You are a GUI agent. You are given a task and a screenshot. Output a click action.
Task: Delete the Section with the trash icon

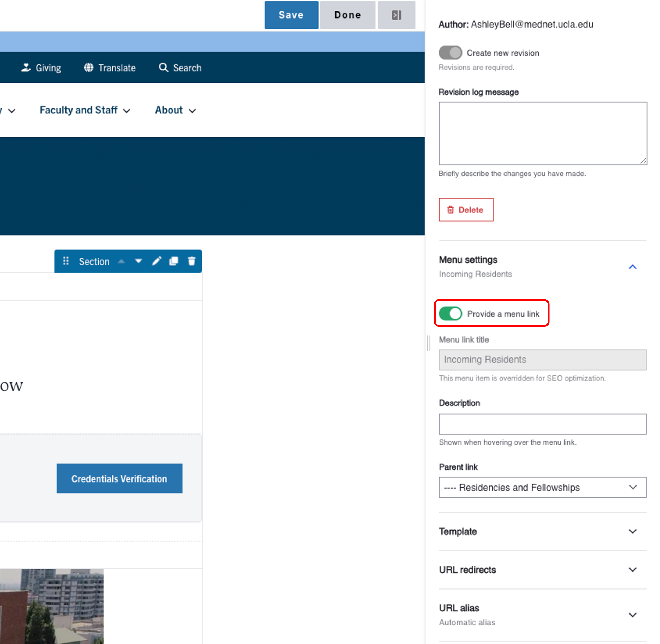(x=191, y=261)
